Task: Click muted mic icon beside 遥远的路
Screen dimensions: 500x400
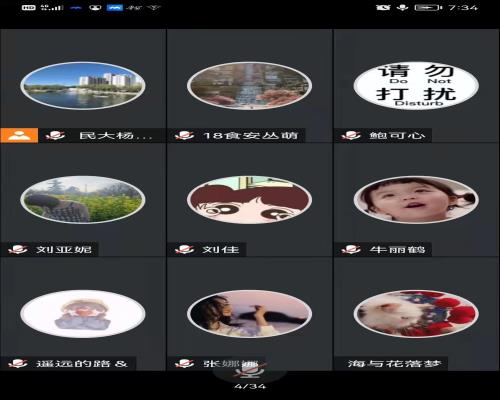Action: click(17, 363)
